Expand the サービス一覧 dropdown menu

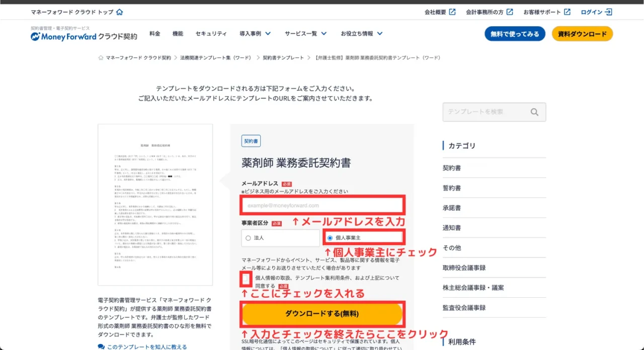click(305, 34)
